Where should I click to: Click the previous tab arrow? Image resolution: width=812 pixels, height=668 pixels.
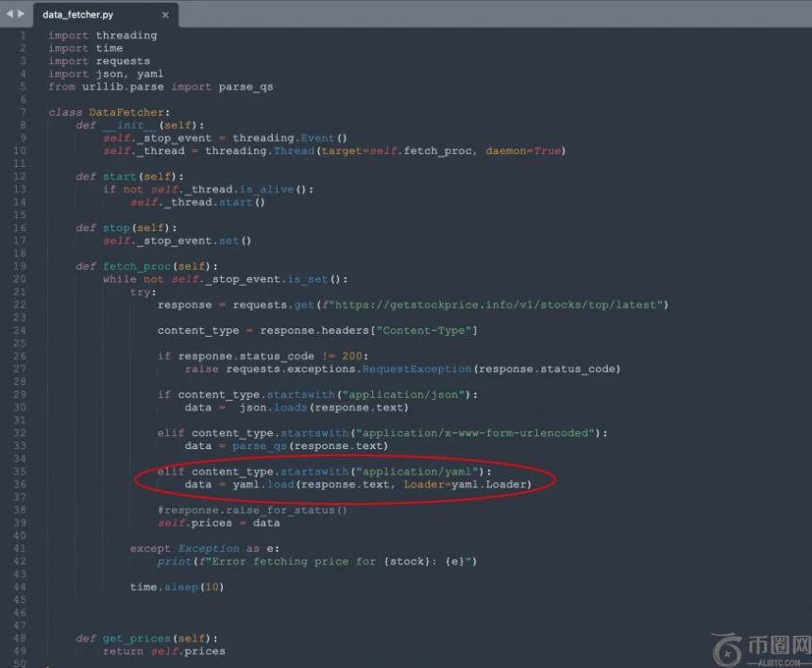point(9,14)
